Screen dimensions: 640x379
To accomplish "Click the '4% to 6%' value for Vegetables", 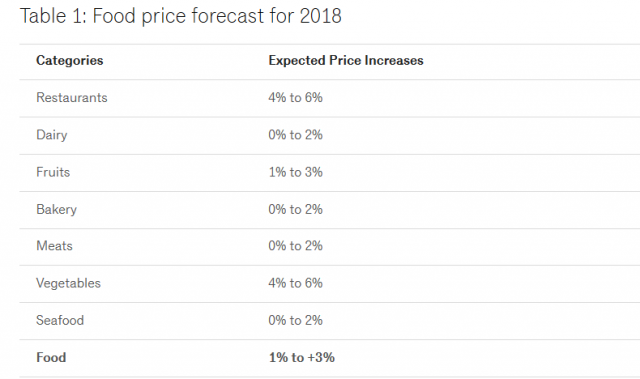I will click(295, 283).
